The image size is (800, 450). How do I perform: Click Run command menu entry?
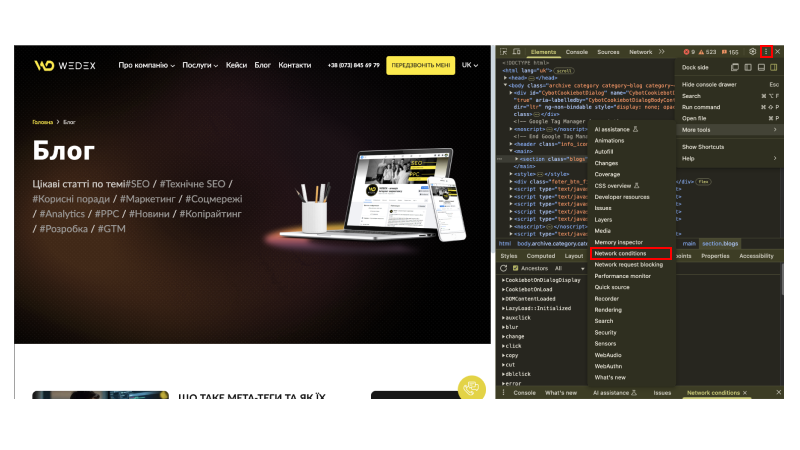[x=730, y=107]
